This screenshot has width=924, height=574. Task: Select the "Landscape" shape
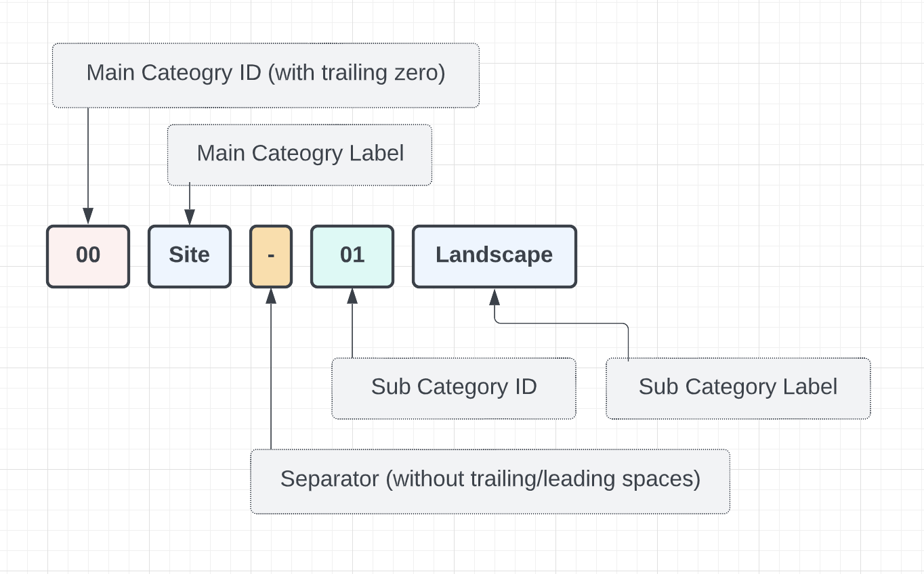coord(495,257)
